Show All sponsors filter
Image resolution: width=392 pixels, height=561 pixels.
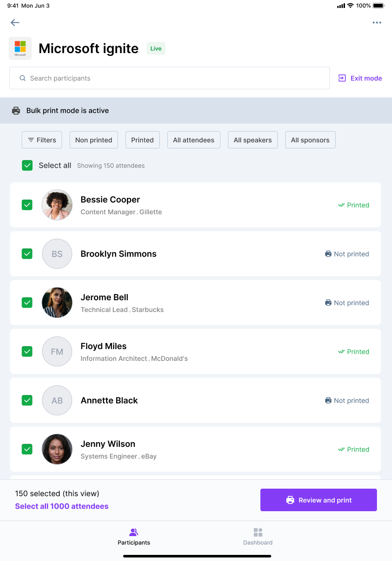click(x=310, y=140)
